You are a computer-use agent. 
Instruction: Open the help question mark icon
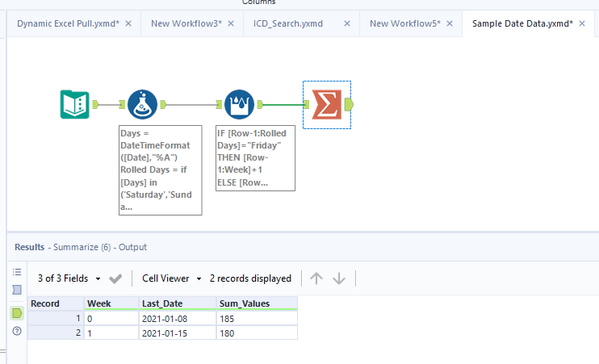click(x=17, y=331)
